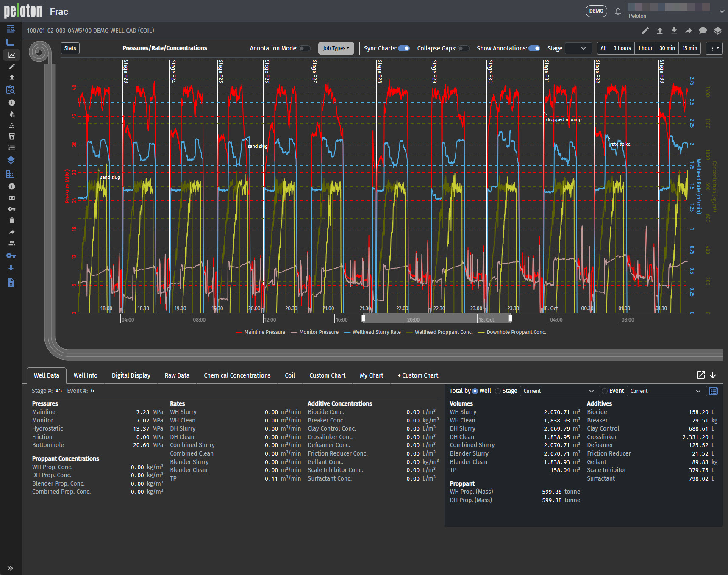
Task: Set time range to 3 hours
Action: coord(622,48)
